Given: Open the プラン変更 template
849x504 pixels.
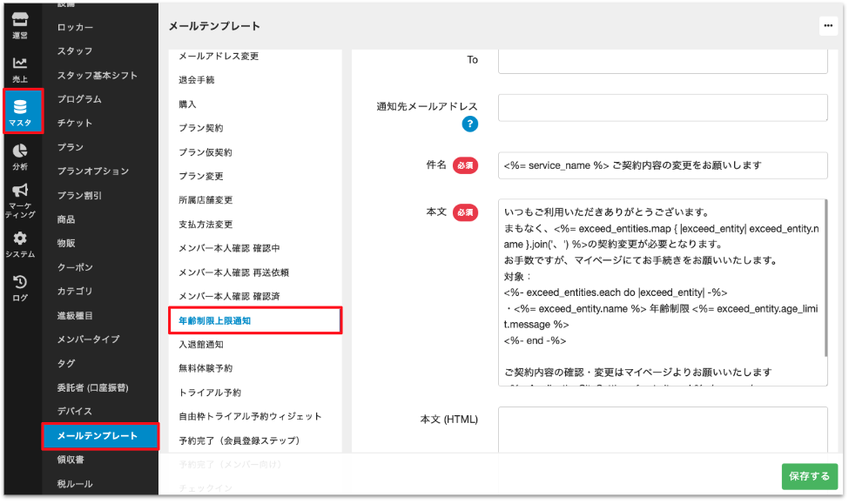Looking at the screenshot, I should coord(201,176).
